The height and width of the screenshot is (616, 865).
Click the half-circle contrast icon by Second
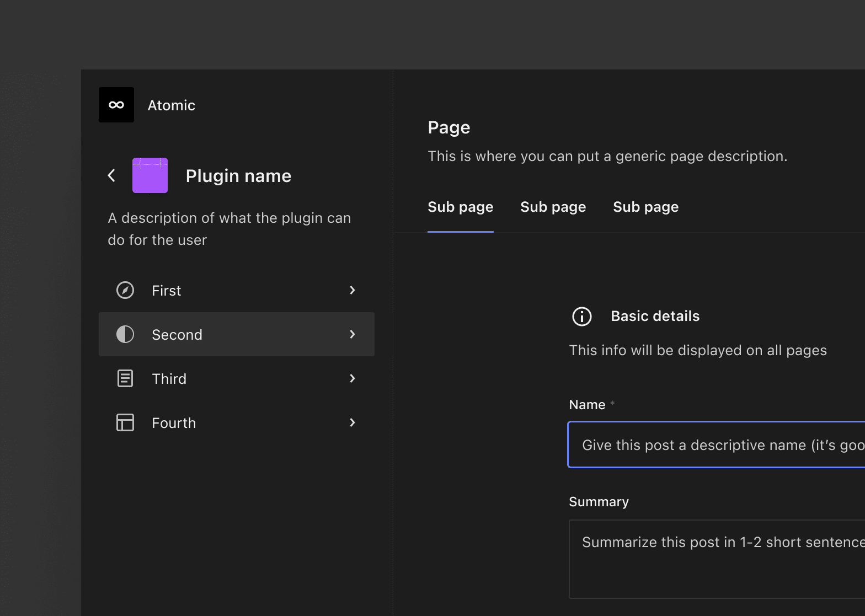(125, 334)
